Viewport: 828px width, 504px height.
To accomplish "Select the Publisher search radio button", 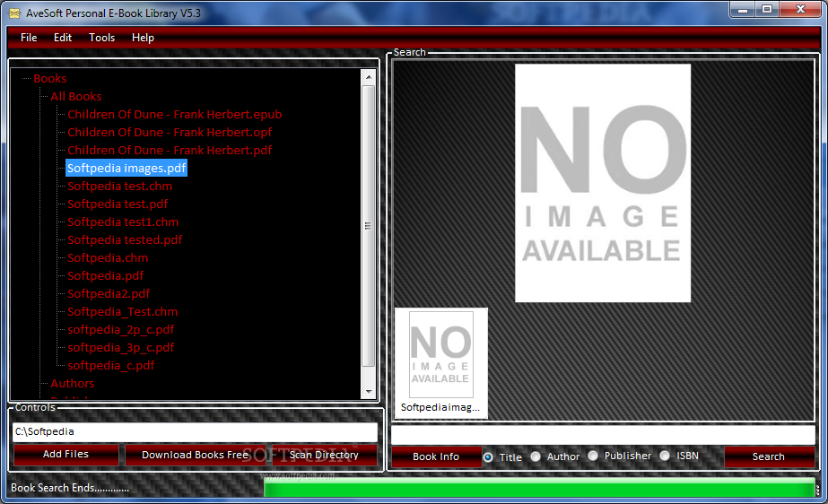I will pyautogui.click(x=593, y=456).
